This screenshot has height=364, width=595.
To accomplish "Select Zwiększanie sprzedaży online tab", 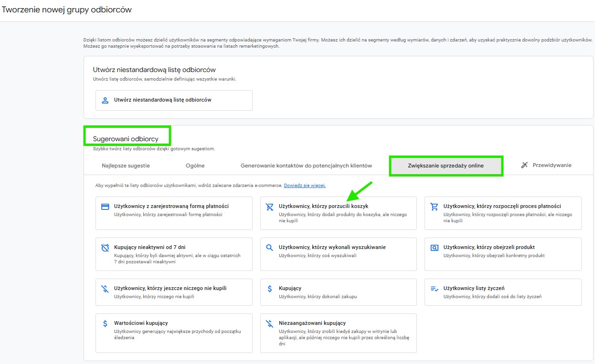I will pos(446,166).
